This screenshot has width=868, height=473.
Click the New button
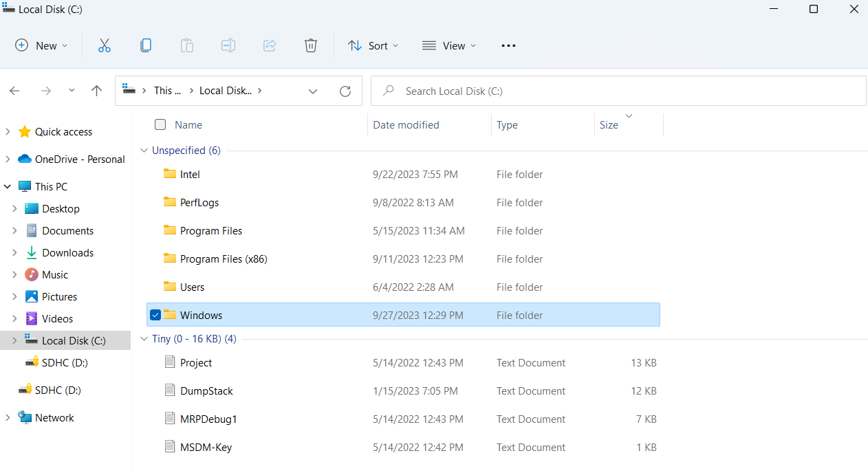click(x=41, y=45)
